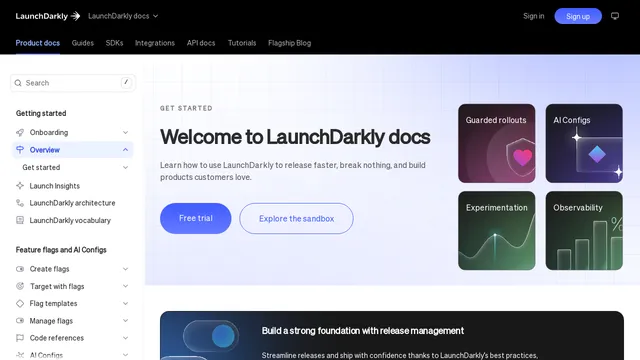Open the Observability card

[x=584, y=231]
